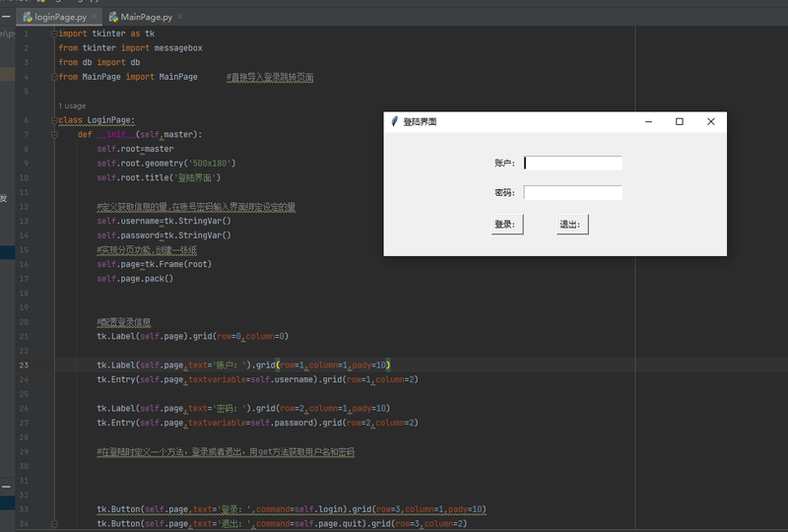The width and height of the screenshot is (788, 532).
Task: Click 'from db import db' line
Action: pyautogui.click(x=99, y=62)
